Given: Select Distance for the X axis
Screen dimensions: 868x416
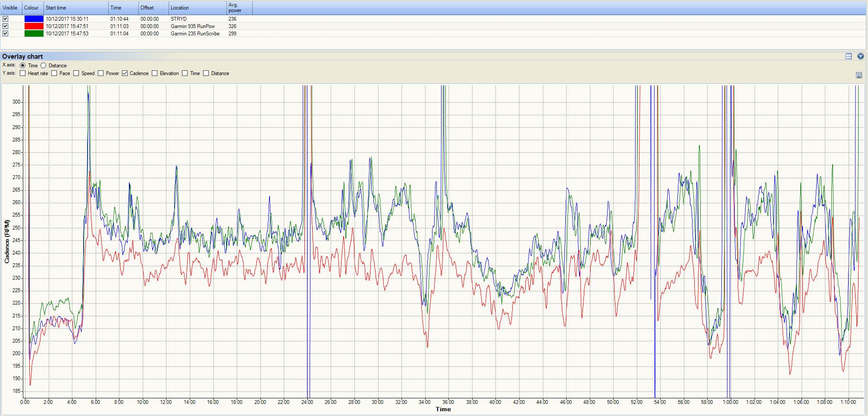Looking at the screenshot, I should pyautogui.click(x=44, y=66).
